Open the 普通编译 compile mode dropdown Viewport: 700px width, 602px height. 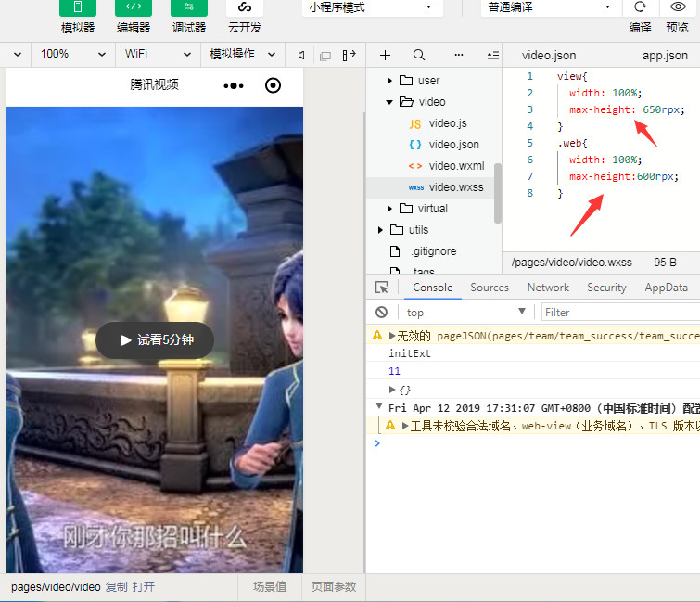pos(551,7)
